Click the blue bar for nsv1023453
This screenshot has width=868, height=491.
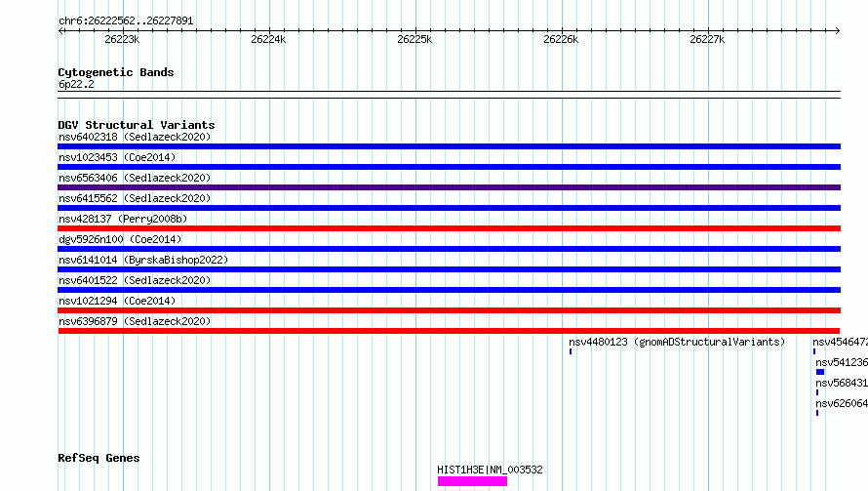pos(449,167)
